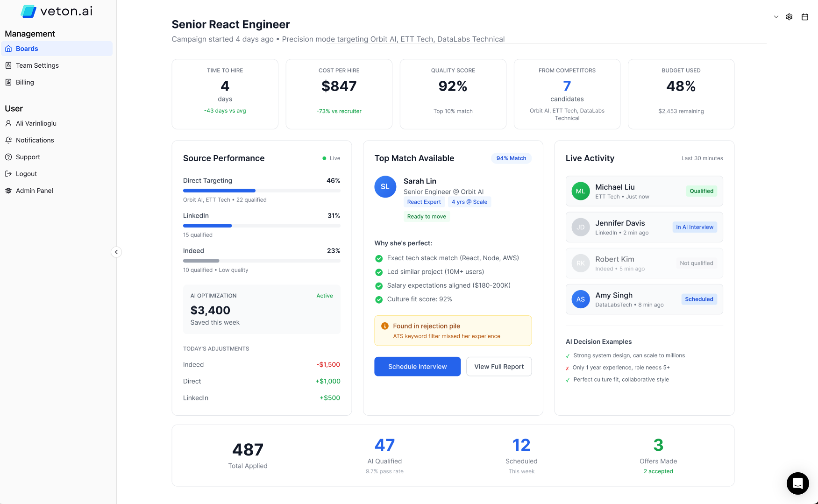Click the 2 accepted offers text
The height and width of the screenshot is (504, 818).
click(x=658, y=472)
